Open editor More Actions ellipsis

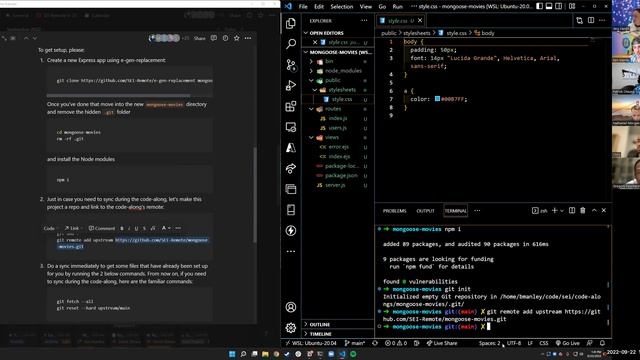click(x=602, y=20)
